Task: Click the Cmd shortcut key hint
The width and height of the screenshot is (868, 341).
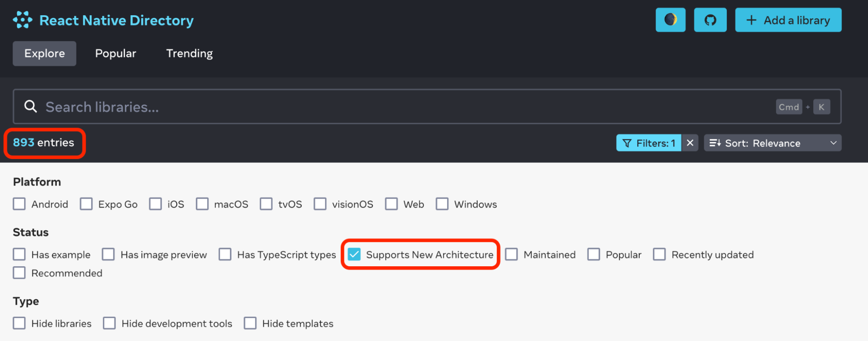Action: coord(789,107)
